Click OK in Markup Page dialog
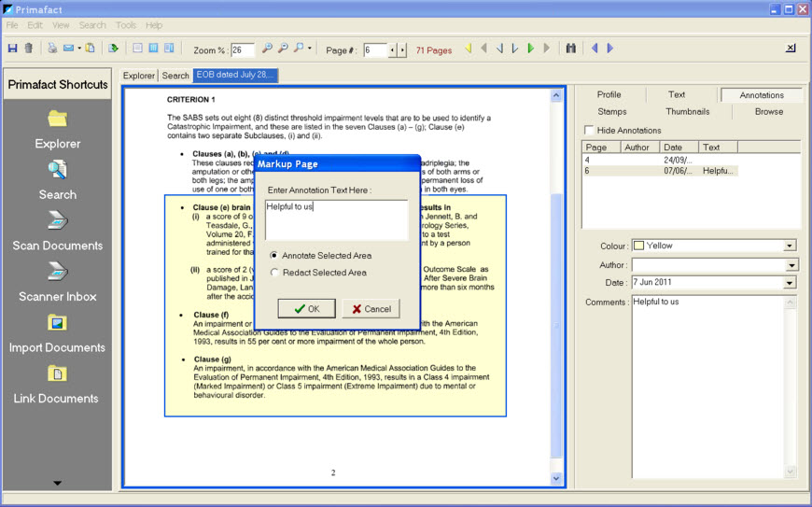812x507 pixels. coord(306,309)
